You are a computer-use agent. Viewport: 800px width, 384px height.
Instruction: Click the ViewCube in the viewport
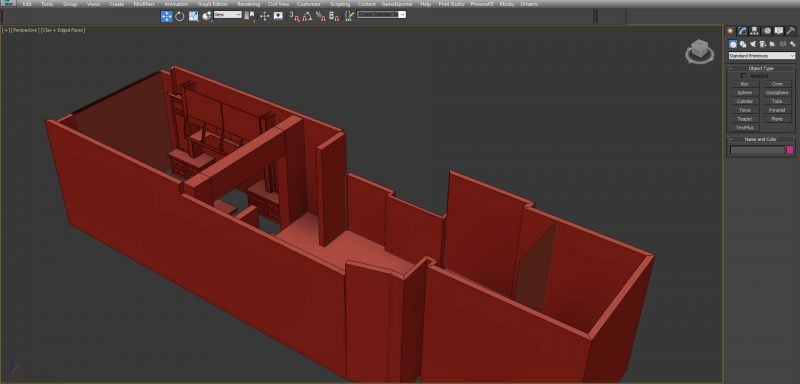[699, 51]
